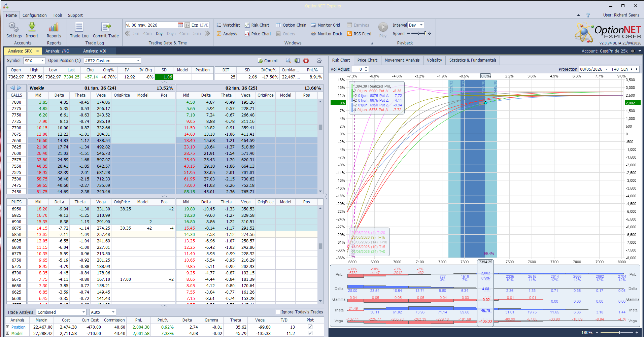This screenshot has height=337, width=644.
Task: Switch to the Configuration ribbon tab
Action: pos(35,15)
